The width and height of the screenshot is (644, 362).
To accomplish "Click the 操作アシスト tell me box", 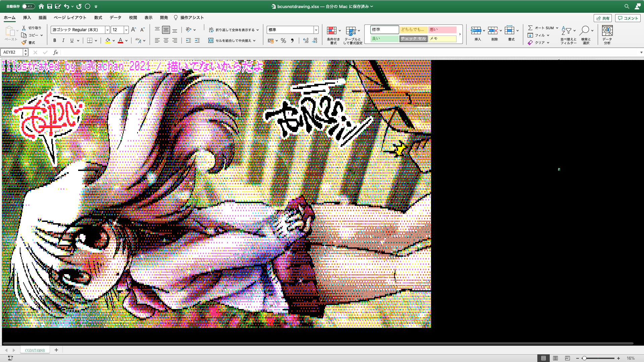I will pos(189,18).
